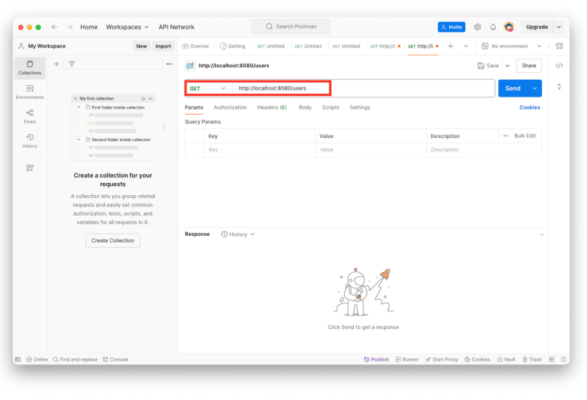The width and height of the screenshot is (587, 400).
Task: Open the Getting started tab
Action: pyautogui.click(x=232, y=46)
